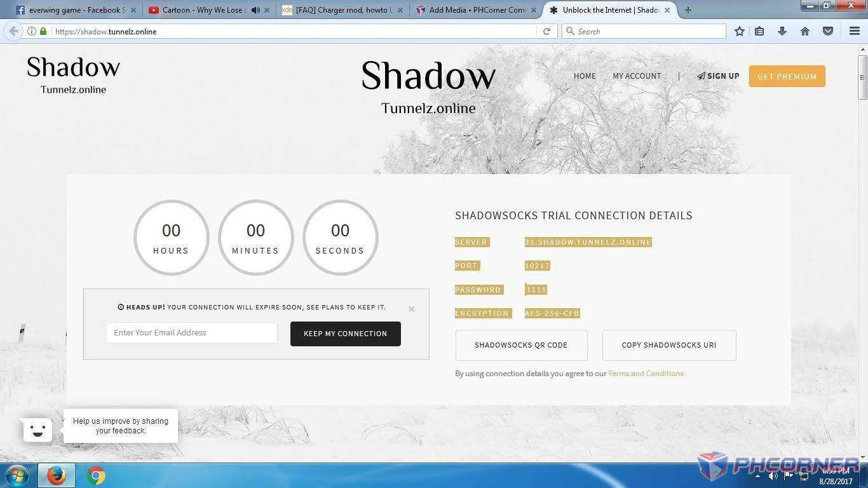Open volume control in system tray
The image size is (868, 488).
[773, 476]
